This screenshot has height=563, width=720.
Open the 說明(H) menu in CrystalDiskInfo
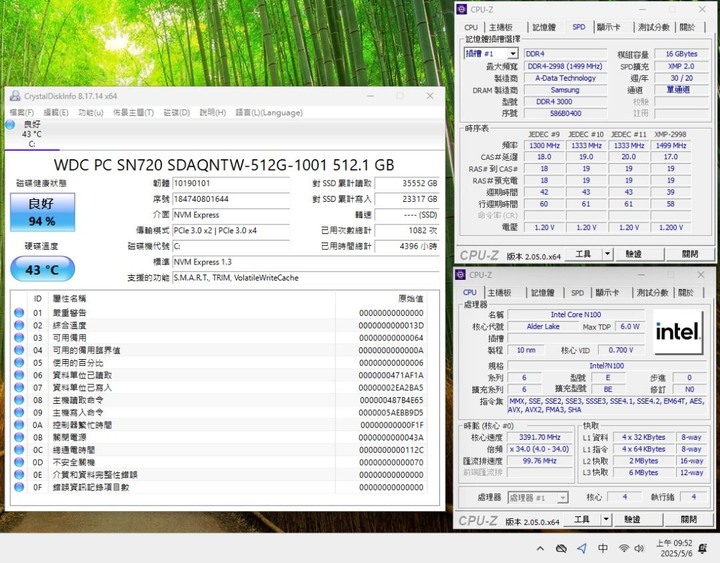pyautogui.click(x=213, y=113)
